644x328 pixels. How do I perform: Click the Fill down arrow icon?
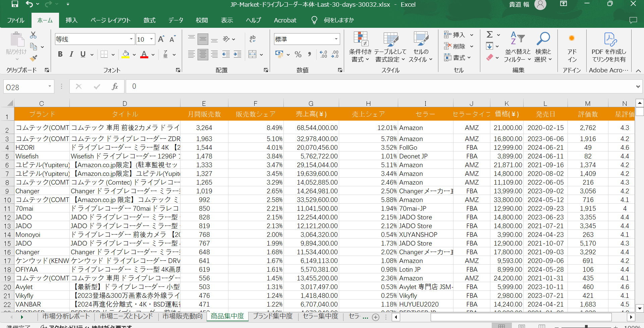(490, 46)
